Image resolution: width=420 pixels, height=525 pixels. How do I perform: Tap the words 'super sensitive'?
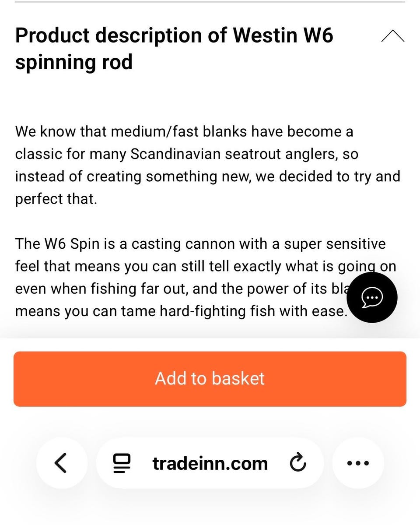(335, 244)
